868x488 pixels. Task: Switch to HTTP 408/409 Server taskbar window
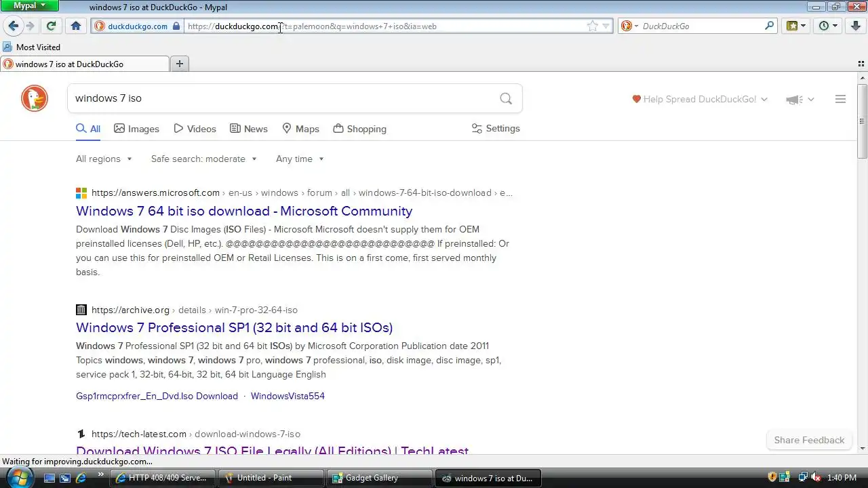point(163,478)
